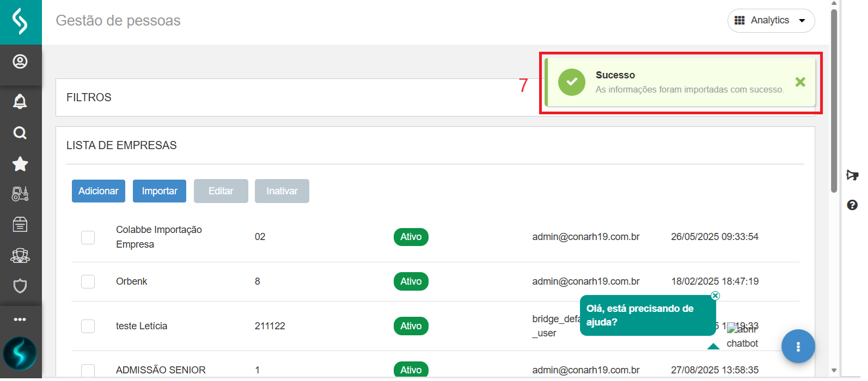Viewport: 868px width, 381px height.
Task: Expand the FILTROS panel
Action: [x=89, y=97]
